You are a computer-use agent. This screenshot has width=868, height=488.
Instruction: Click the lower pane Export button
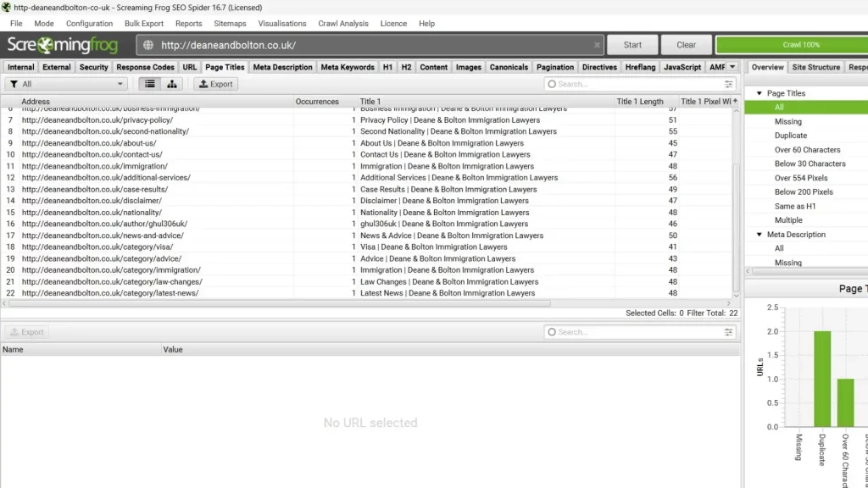26,332
